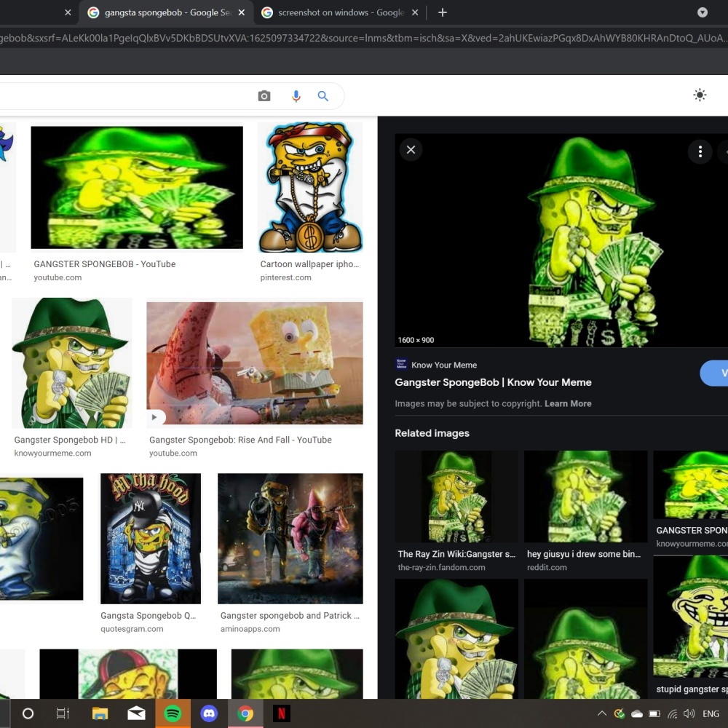Click the Know Your Meme source name
The image size is (728, 728).
coord(444,365)
